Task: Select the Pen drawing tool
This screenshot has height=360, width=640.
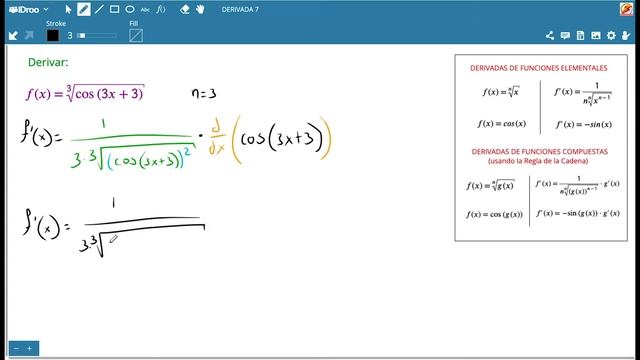Action: pyautogui.click(x=84, y=9)
